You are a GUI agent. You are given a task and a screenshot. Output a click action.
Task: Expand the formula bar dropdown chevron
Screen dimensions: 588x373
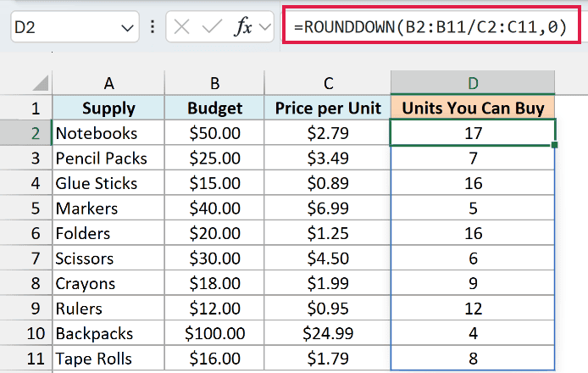point(264,27)
